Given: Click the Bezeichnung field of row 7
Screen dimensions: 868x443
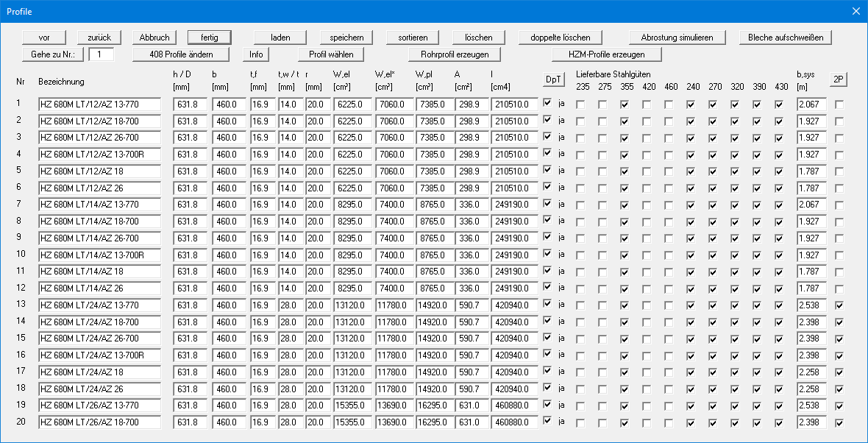Looking at the screenshot, I should click(99, 203).
